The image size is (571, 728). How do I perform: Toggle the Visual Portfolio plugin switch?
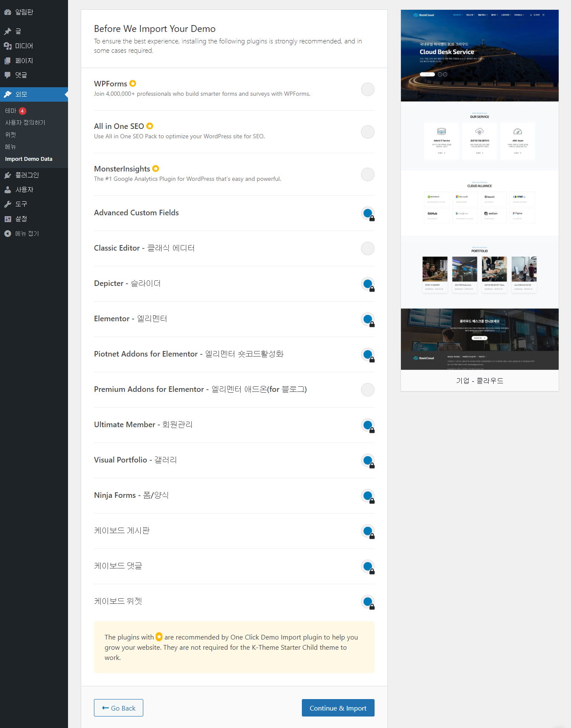tap(368, 460)
